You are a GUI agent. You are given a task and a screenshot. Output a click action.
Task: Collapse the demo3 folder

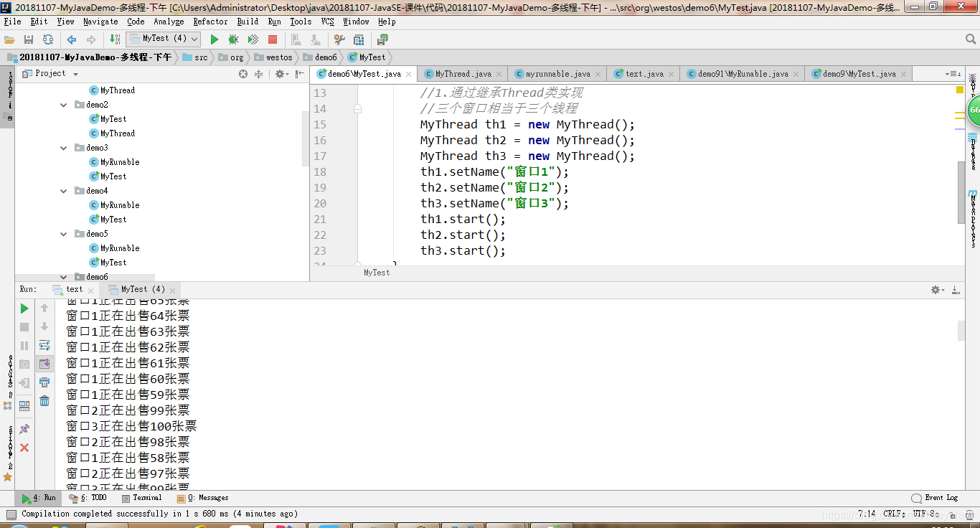pyautogui.click(x=64, y=148)
